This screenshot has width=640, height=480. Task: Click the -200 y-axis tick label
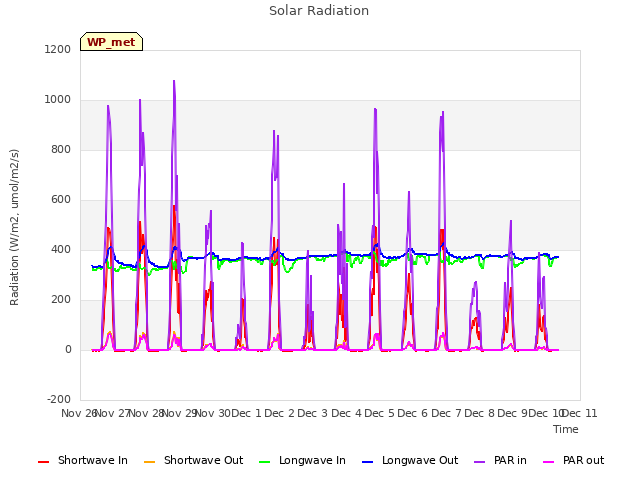click(x=59, y=399)
